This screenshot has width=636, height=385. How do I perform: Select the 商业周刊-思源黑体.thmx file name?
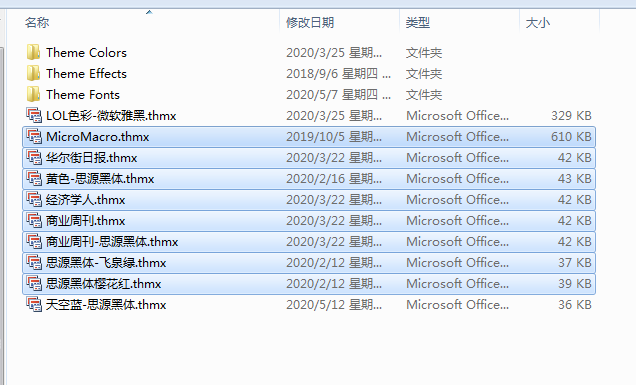(112, 242)
